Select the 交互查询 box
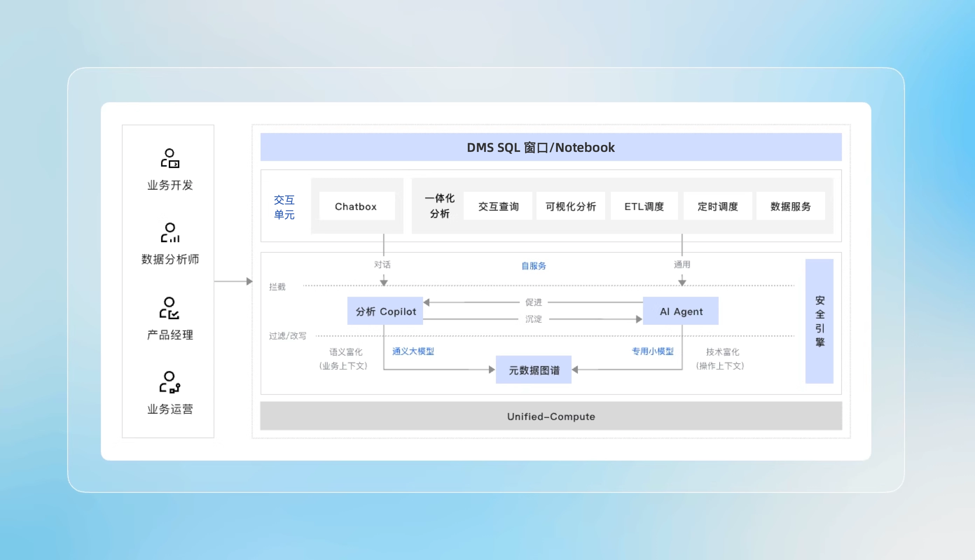975x560 pixels. click(x=498, y=206)
